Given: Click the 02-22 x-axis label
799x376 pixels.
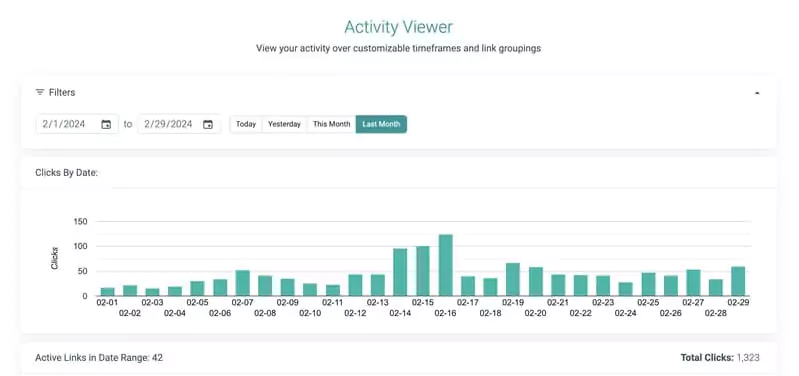Looking at the screenshot, I should (580, 313).
